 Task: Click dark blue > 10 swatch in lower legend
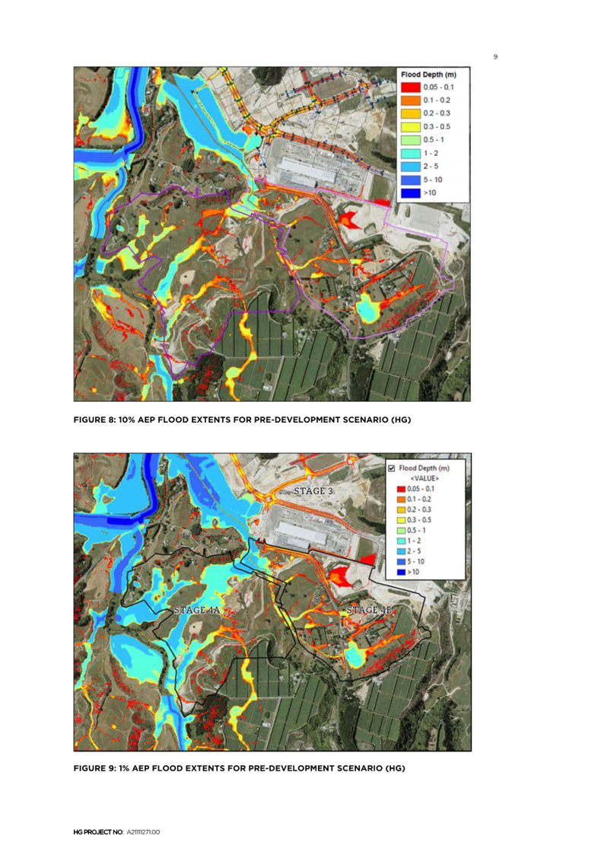pos(400,572)
